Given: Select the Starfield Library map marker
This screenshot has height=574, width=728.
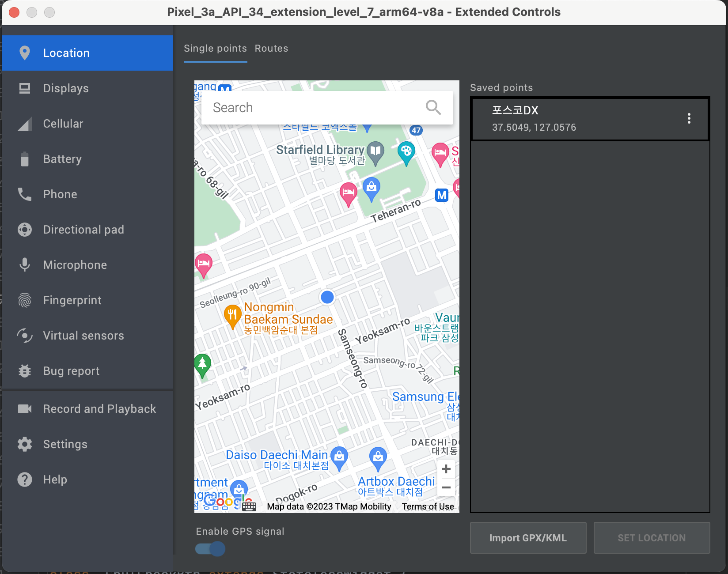Looking at the screenshot, I should (375, 152).
